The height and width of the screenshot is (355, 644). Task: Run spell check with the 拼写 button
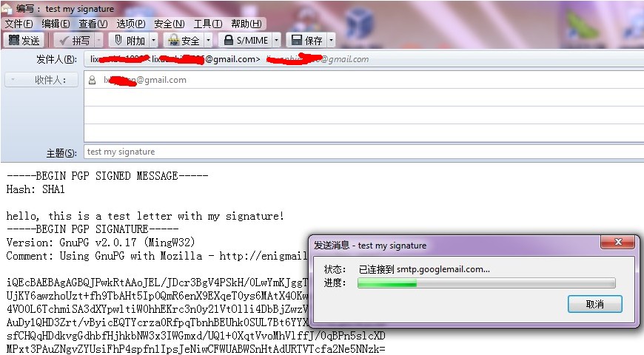(x=74, y=40)
